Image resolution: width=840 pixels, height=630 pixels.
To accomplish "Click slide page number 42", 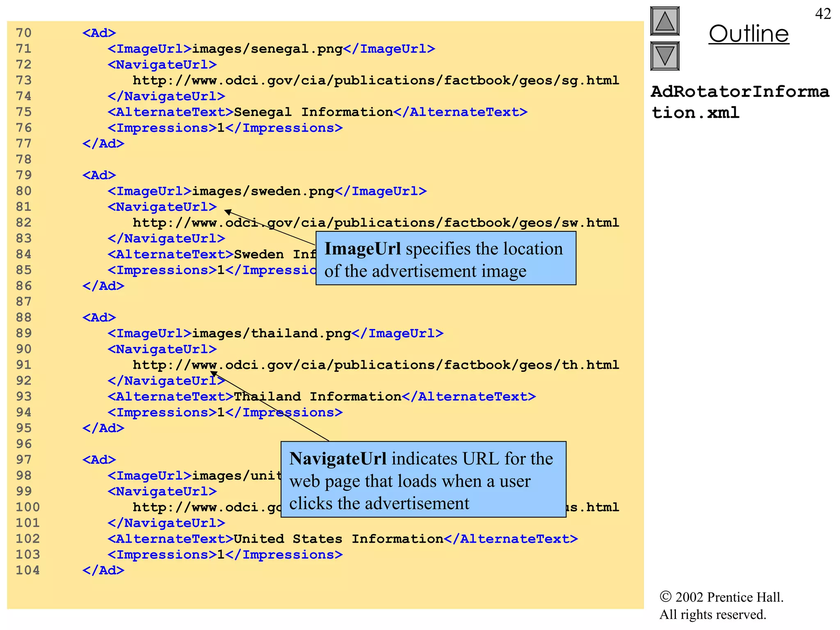I will pyautogui.click(x=823, y=14).
